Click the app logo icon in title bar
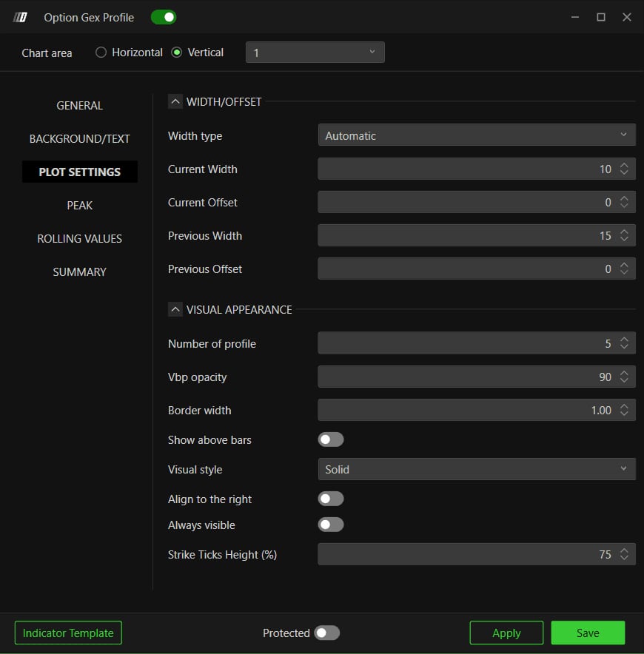The height and width of the screenshot is (654, 644). pos(20,17)
